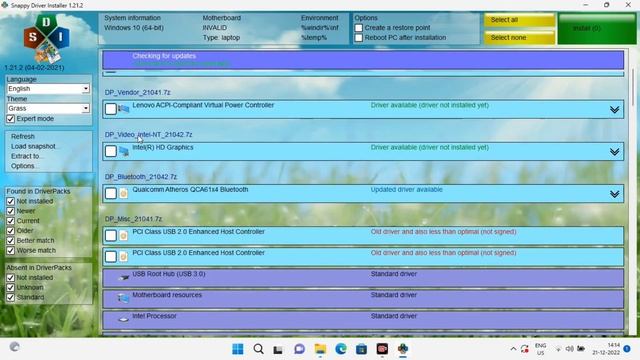Open the notification center badge

tap(627, 349)
